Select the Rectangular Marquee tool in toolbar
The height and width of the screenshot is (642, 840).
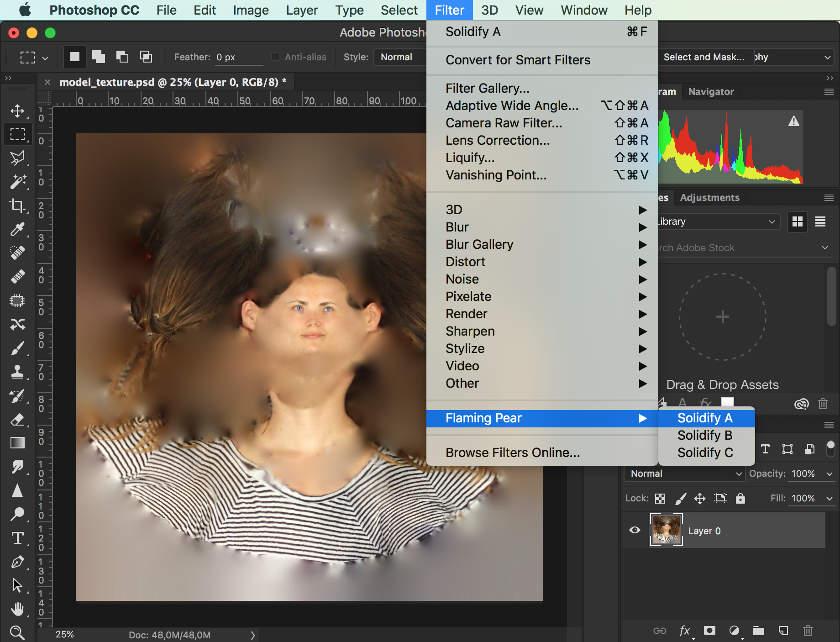(x=17, y=135)
